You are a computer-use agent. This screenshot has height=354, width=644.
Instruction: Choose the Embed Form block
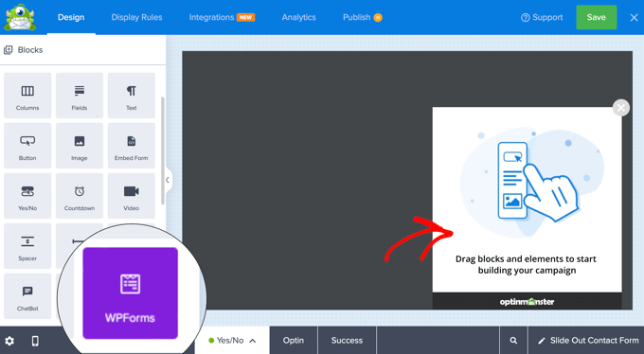132,146
